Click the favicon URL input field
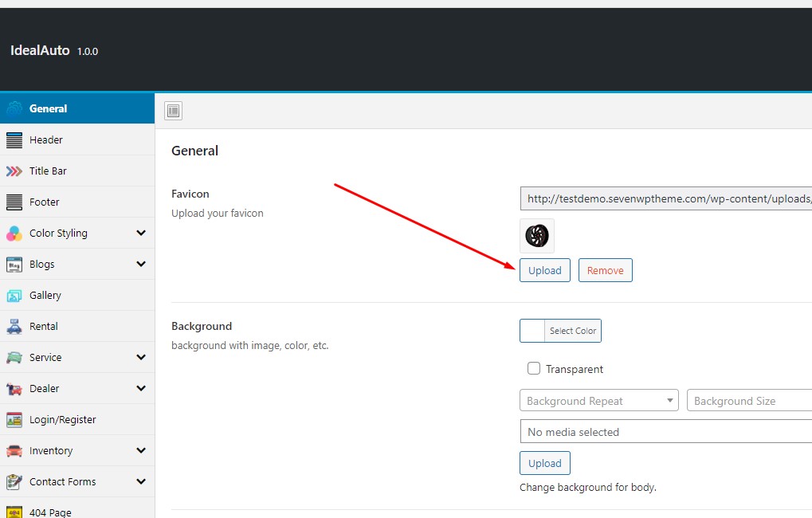 (666, 199)
